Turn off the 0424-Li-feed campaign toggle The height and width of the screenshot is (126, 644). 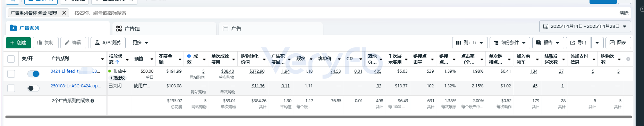(33, 73)
